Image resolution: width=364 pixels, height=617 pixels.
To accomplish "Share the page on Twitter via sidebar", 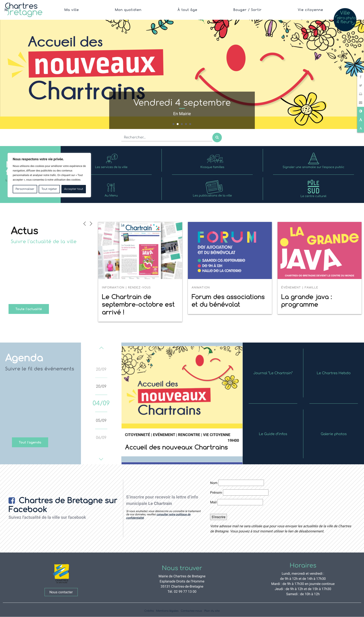I will coord(360,86).
